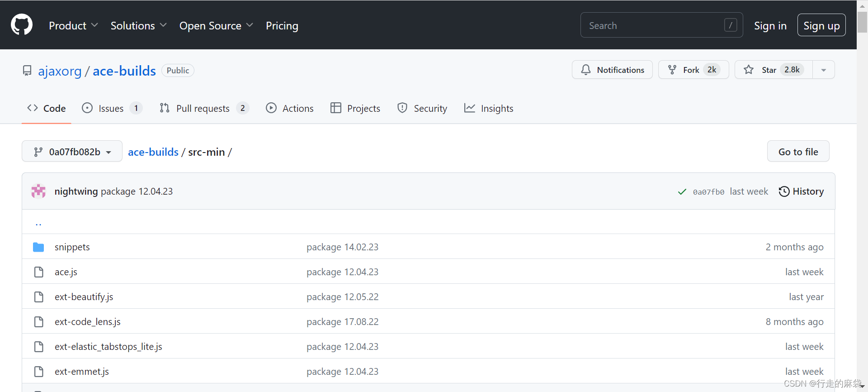Open the ace-builds repository title link

coord(124,71)
